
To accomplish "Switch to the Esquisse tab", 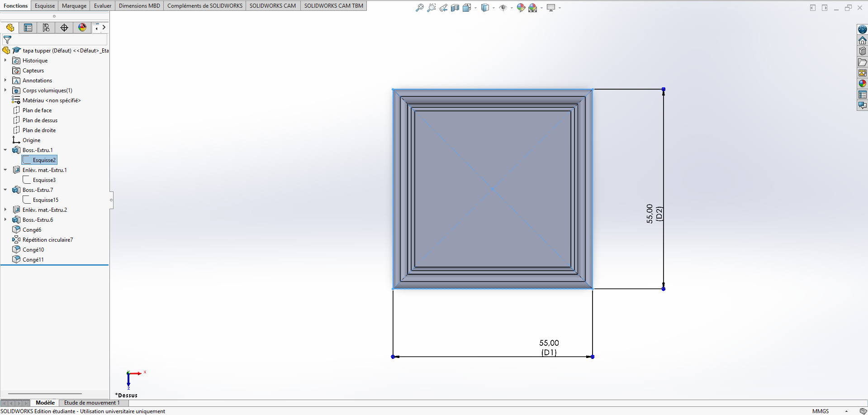I will point(45,6).
